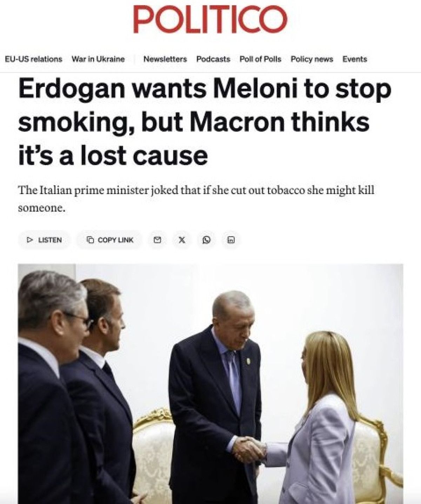Share article on X icon

coord(182,240)
